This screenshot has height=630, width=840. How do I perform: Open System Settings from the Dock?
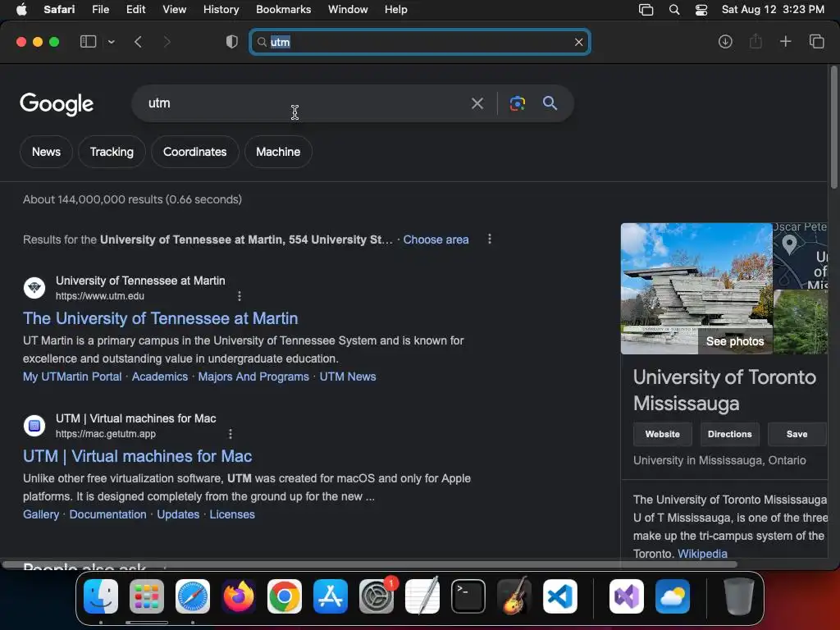pos(376,596)
